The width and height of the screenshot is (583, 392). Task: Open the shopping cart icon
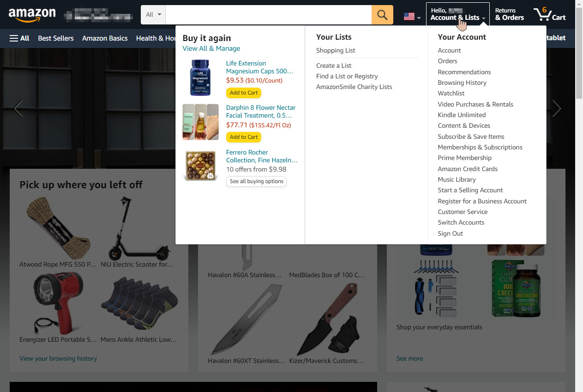point(549,14)
